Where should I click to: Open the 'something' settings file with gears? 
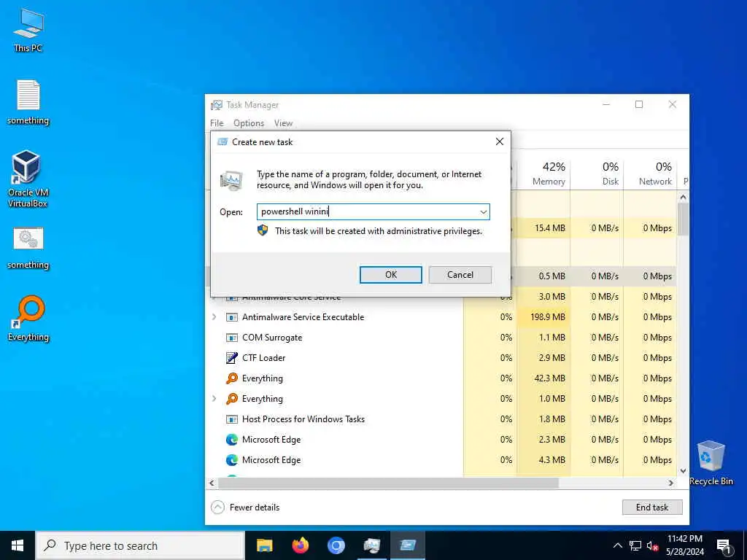tap(28, 248)
